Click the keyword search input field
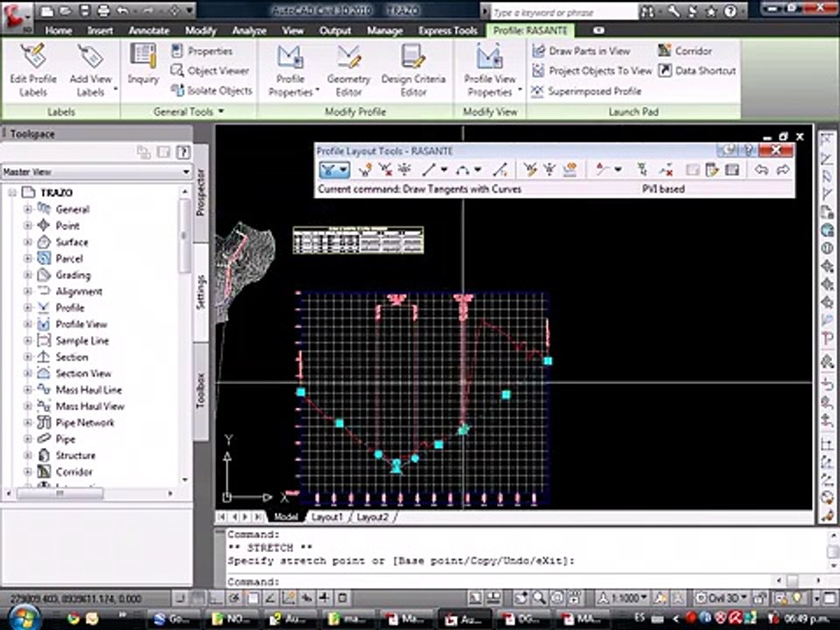840x630 pixels. (x=563, y=11)
